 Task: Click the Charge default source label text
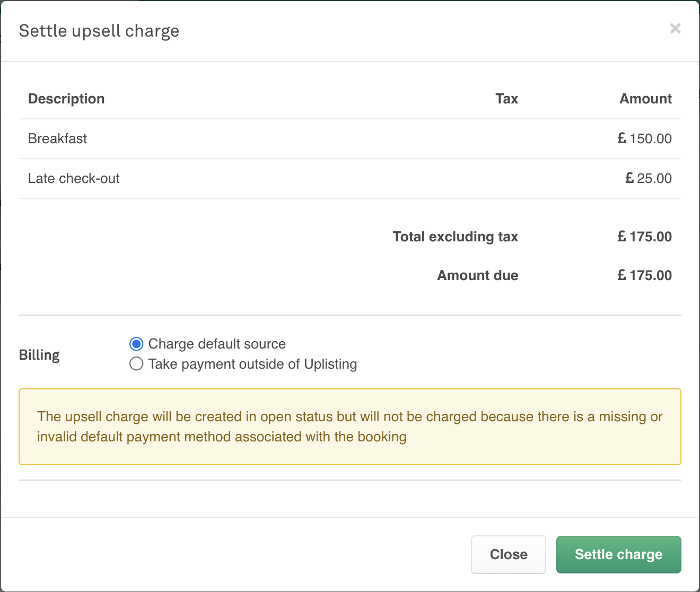(x=217, y=344)
